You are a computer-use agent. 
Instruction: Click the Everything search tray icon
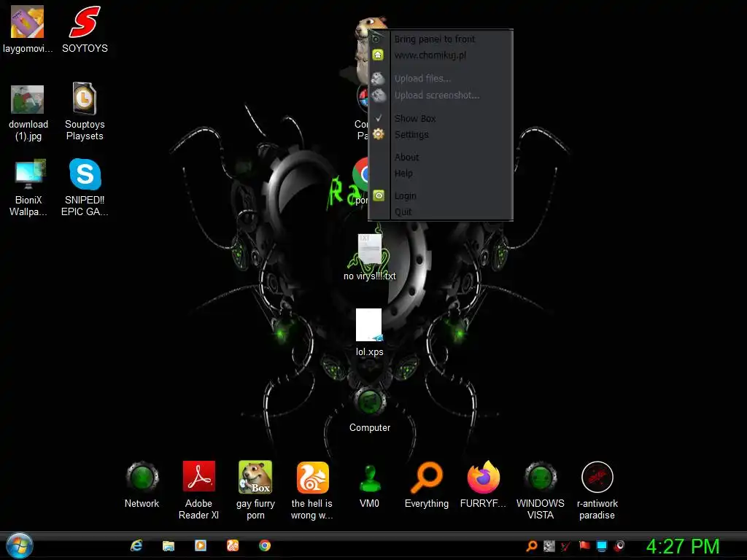pyautogui.click(x=532, y=546)
